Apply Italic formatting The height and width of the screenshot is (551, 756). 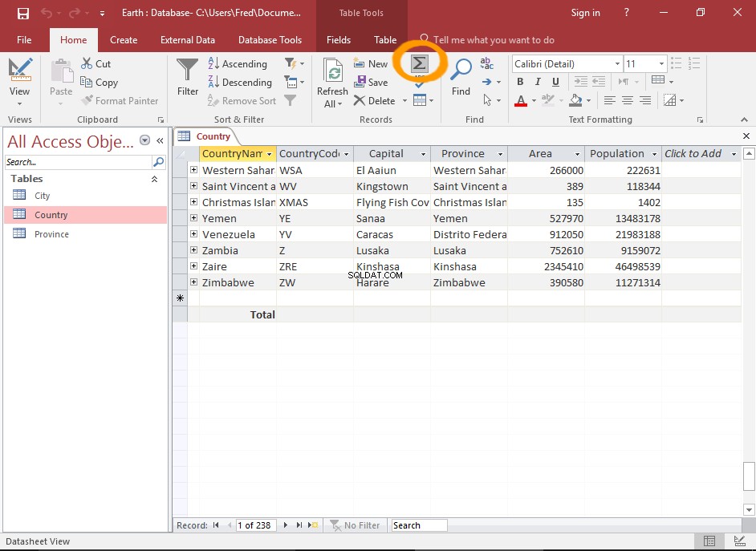538,82
